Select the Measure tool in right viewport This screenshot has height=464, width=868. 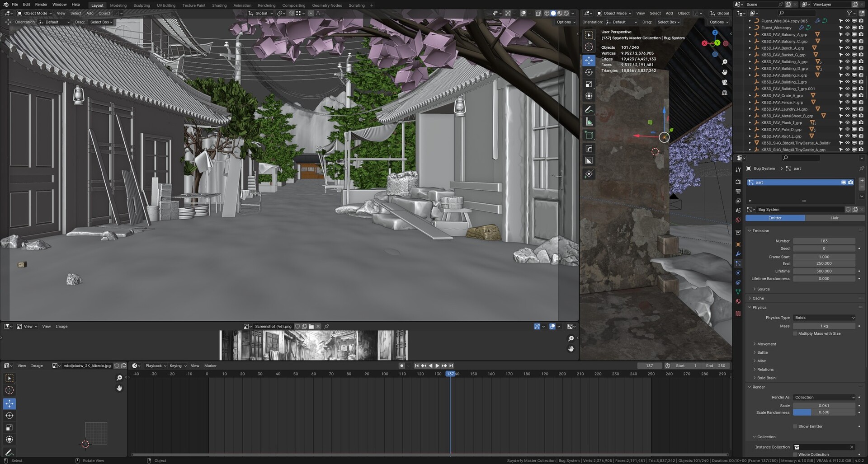[x=589, y=122]
